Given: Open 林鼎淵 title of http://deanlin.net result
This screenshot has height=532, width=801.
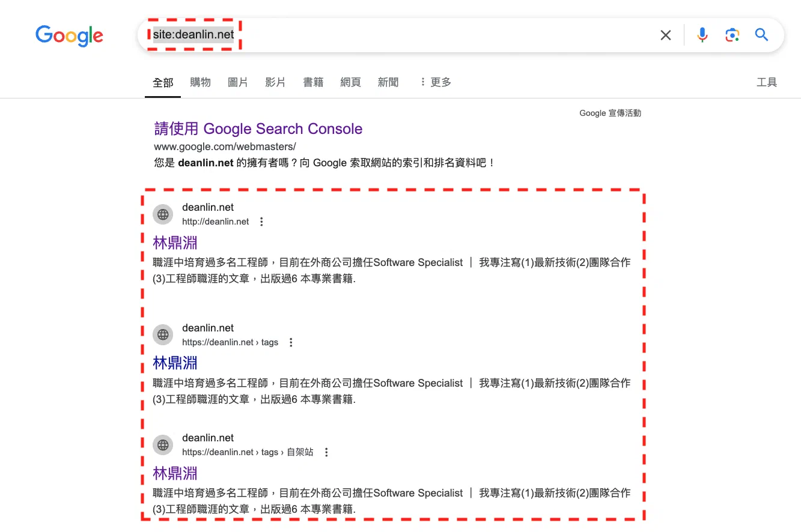Looking at the screenshot, I should pyautogui.click(x=175, y=243).
